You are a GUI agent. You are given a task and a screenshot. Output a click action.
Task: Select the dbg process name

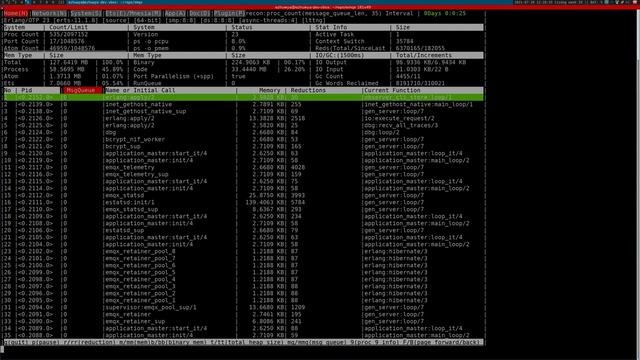tap(111, 133)
